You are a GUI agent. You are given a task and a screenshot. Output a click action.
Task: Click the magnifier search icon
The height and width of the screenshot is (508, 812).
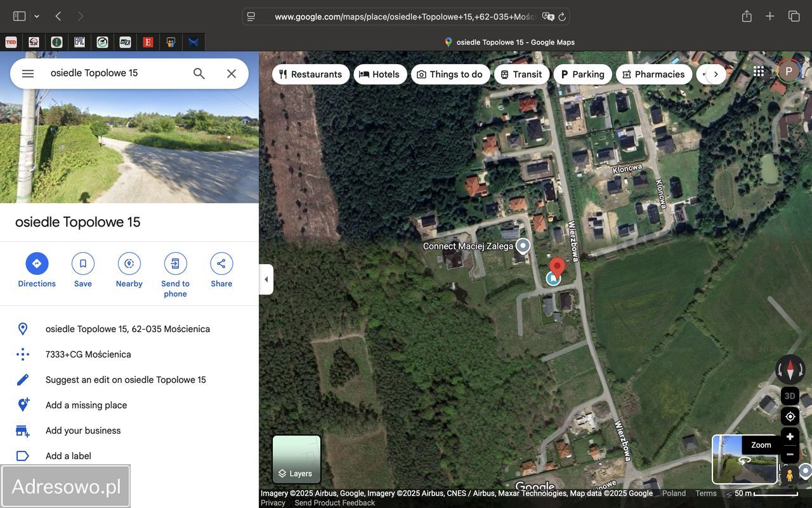click(199, 74)
